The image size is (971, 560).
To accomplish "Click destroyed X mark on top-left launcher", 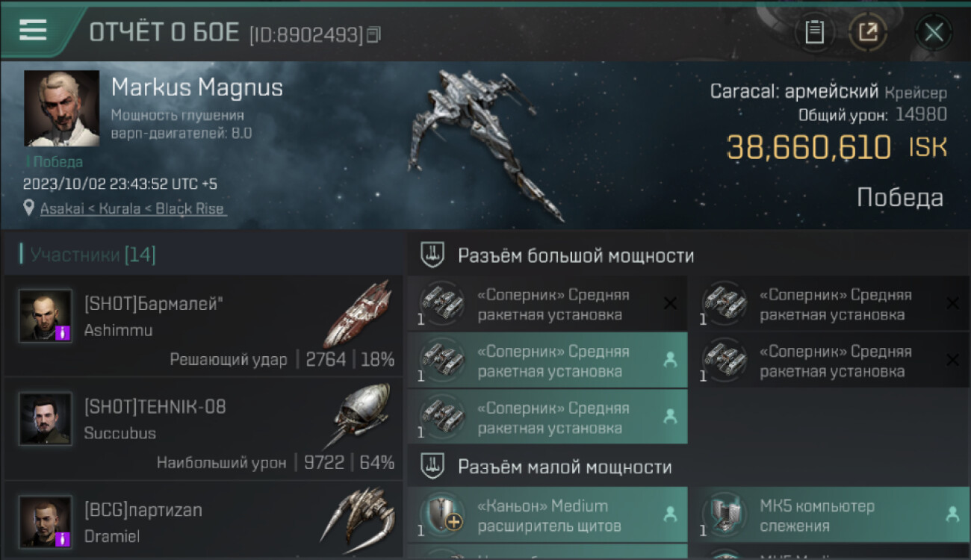I will click(670, 303).
